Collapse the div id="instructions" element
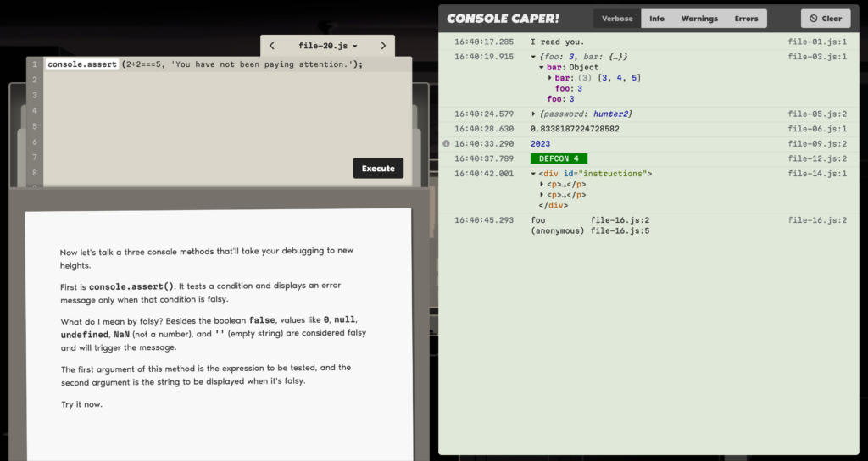 pyautogui.click(x=533, y=174)
